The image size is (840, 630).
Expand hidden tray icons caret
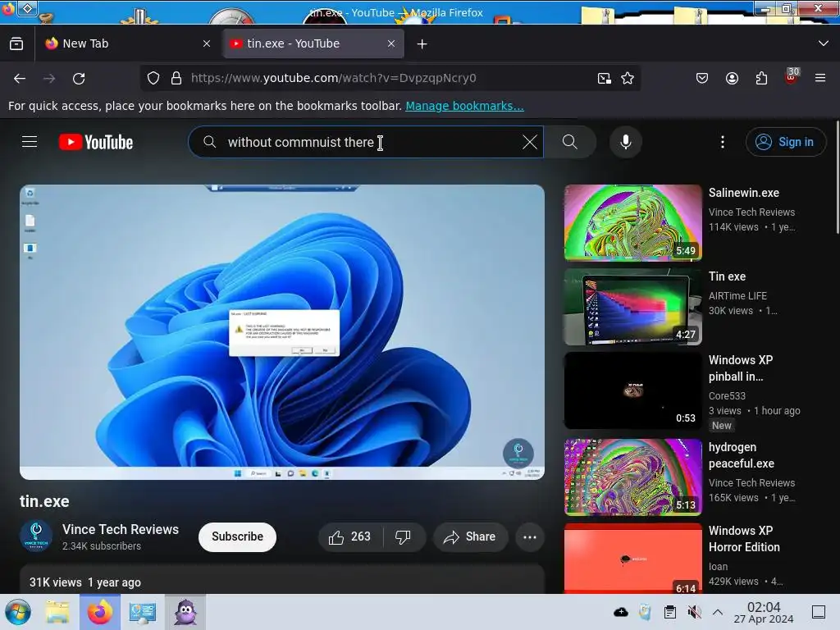[718, 612]
